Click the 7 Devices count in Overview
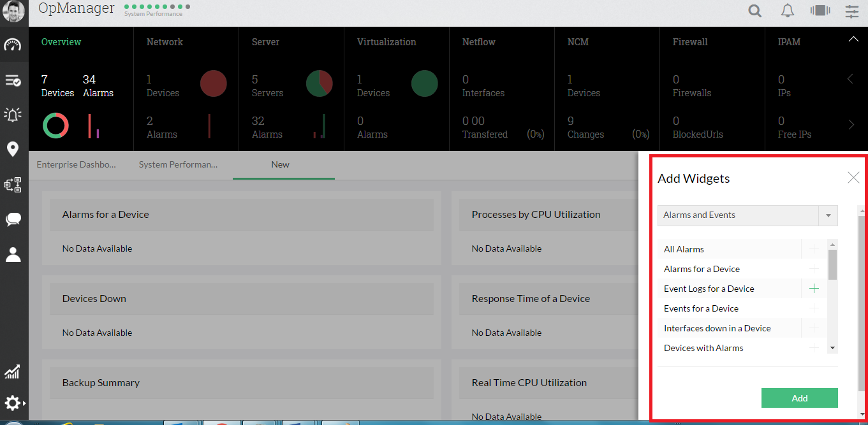The width and height of the screenshot is (868, 425). [x=57, y=86]
